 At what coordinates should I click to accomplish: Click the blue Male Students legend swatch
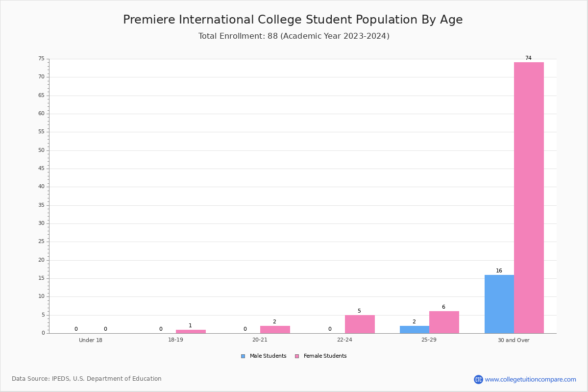(x=243, y=356)
